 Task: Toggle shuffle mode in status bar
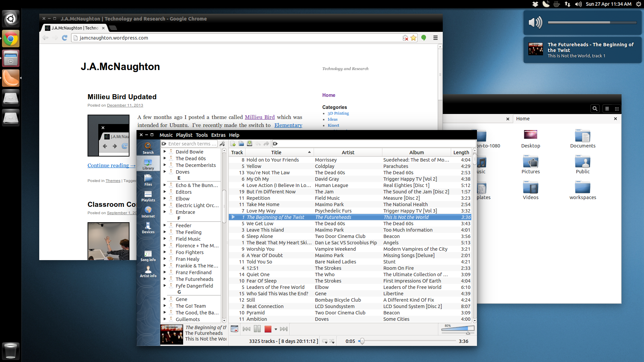(332, 341)
